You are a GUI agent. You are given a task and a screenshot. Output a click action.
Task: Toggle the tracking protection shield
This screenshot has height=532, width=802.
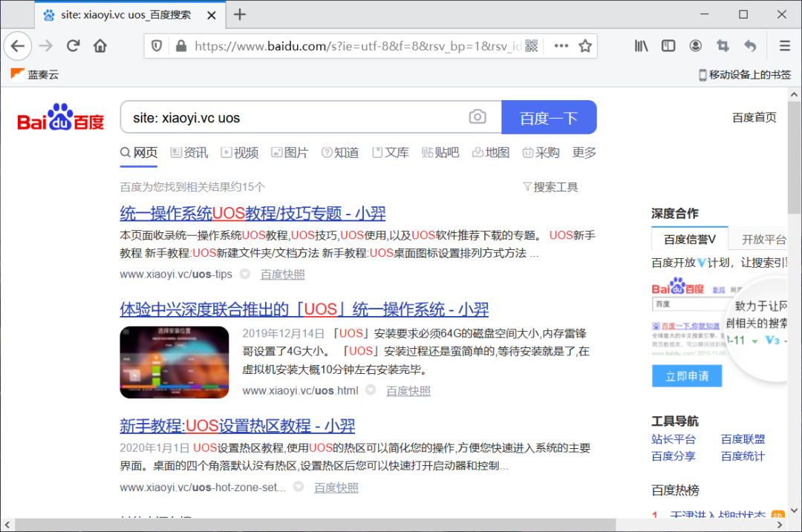[x=157, y=45]
